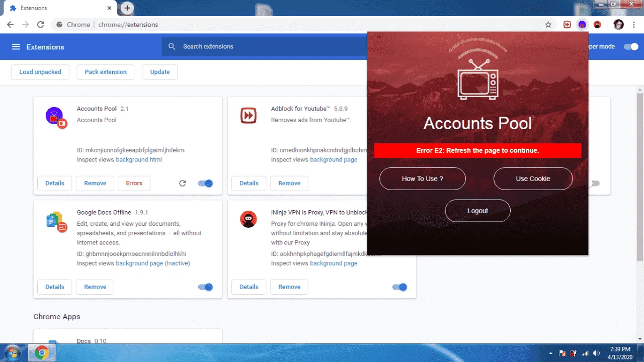Viewport: 644px width, 362px height.
Task: Remove the iNinja VPN extension
Action: [x=289, y=287]
